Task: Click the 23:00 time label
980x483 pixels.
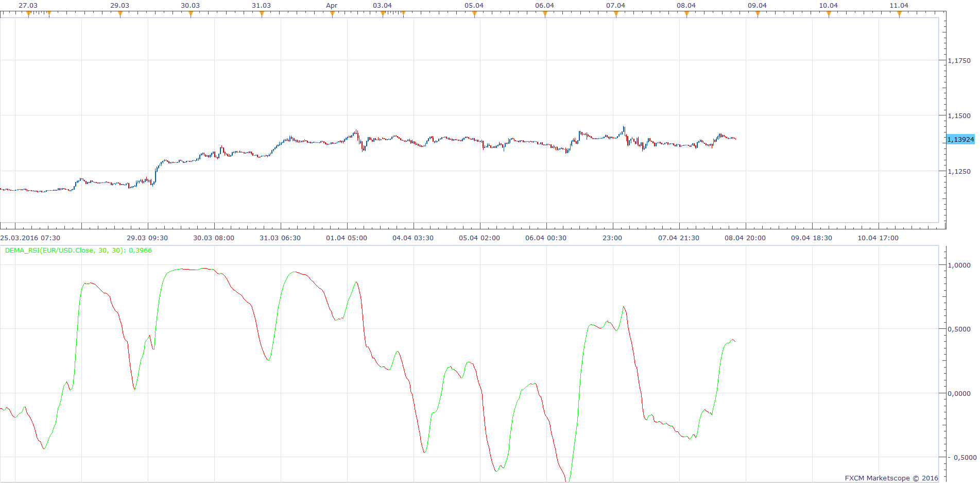Action: pyautogui.click(x=612, y=238)
